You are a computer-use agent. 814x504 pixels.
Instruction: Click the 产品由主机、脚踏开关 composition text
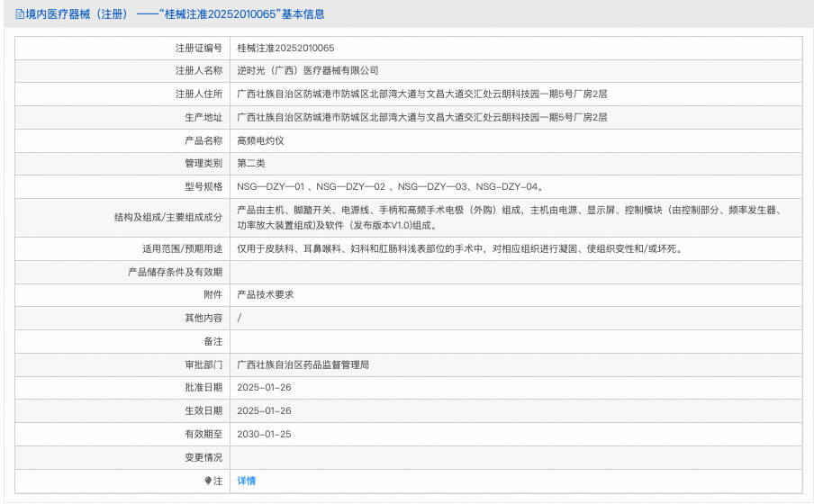click(510, 218)
